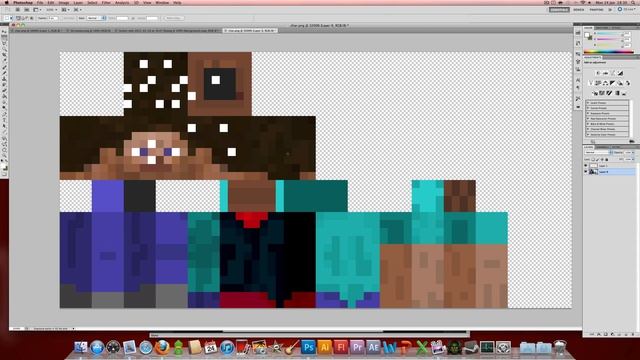Viewport: 640px width, 360px height.
Task: Click the foreground color swatch in Color panel
Action: point(587,35)
